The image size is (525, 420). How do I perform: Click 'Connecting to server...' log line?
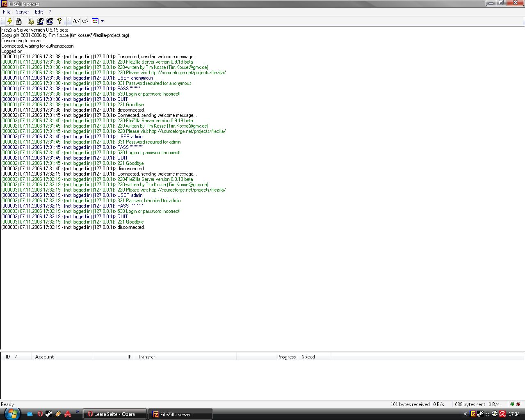23,41
